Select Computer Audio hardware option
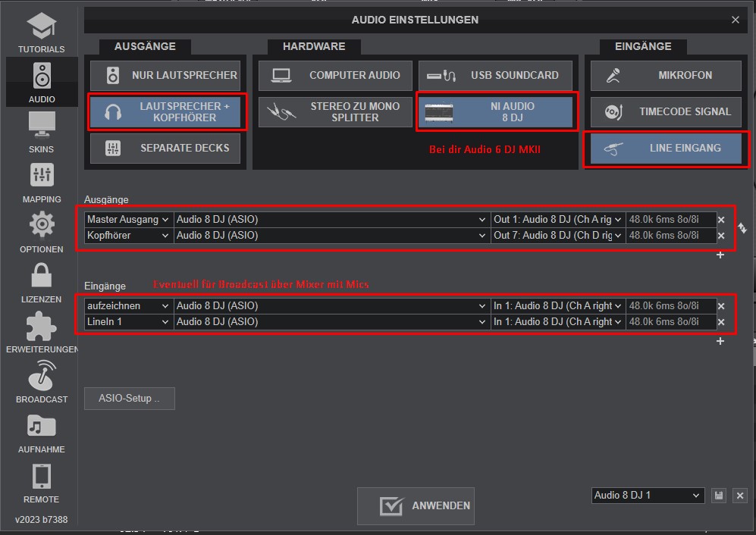This screenshot has width=756, height=535. pyautogui.click(x=335, y=75)
